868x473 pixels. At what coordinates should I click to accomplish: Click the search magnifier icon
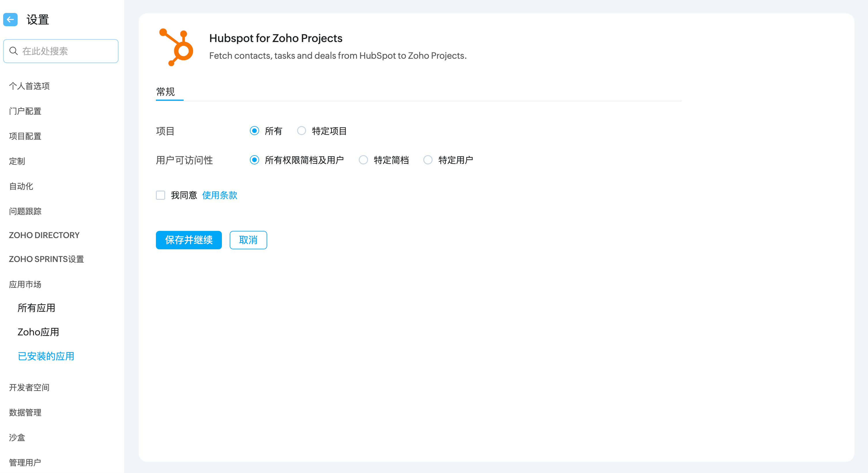(14, 51)
